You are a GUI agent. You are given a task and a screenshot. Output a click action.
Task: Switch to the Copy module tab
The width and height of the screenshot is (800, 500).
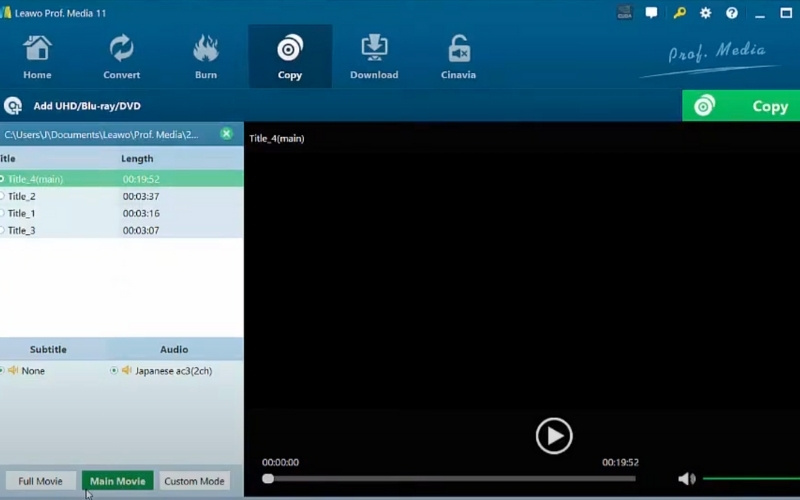coord(290,57)
